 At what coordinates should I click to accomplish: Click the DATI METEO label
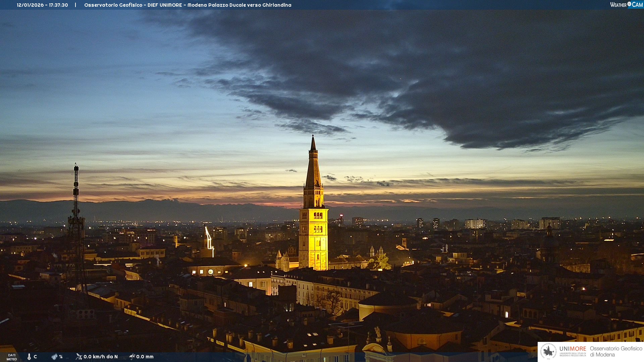tap(12, 357)
